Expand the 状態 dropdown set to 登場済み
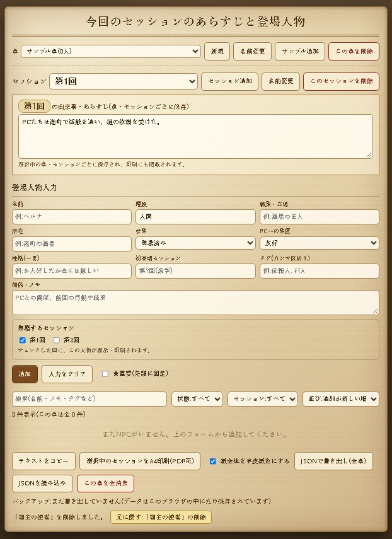 [x=195, y=243]
